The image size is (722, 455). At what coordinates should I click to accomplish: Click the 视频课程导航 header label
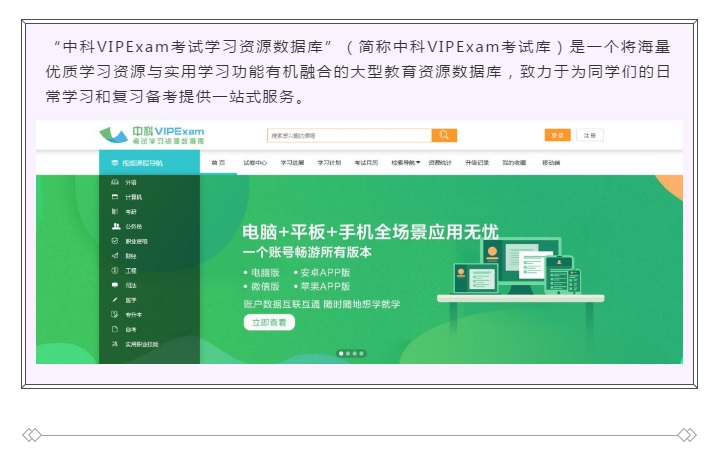(142, 163)
